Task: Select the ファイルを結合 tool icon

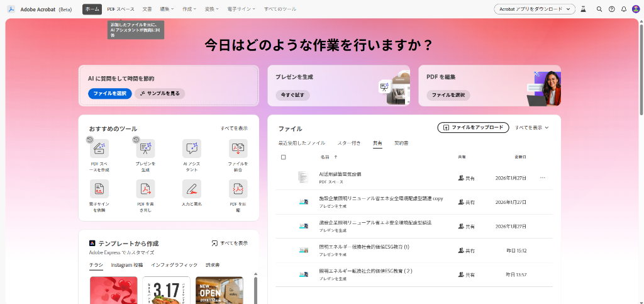Action: pyautogui.click(x=238, y=149)
